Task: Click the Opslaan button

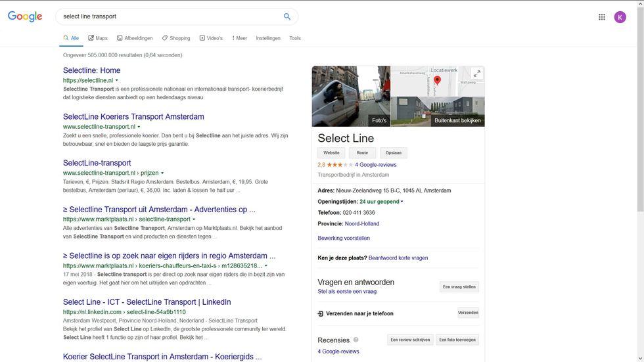Action: [394, 152]
